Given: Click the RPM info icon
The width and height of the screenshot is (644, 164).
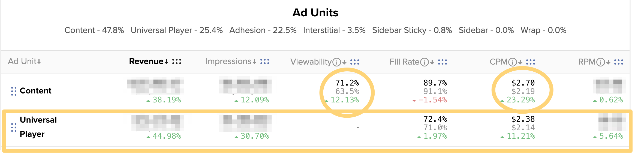Looking at the screenshot, I should click(x=601, y=62).
